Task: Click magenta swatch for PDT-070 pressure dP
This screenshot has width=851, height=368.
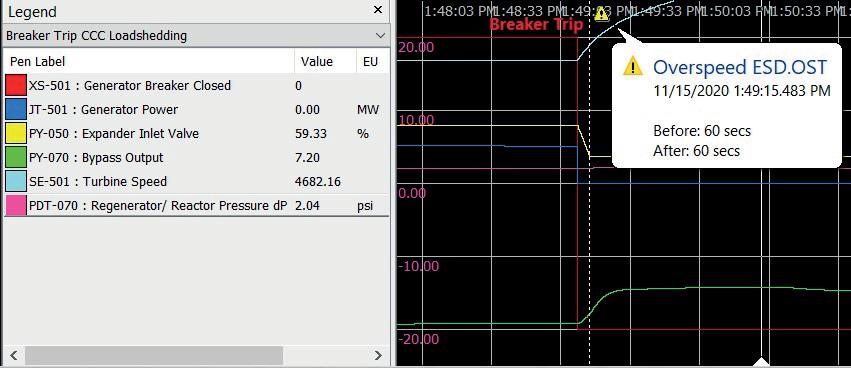Action: coord(16,206)
